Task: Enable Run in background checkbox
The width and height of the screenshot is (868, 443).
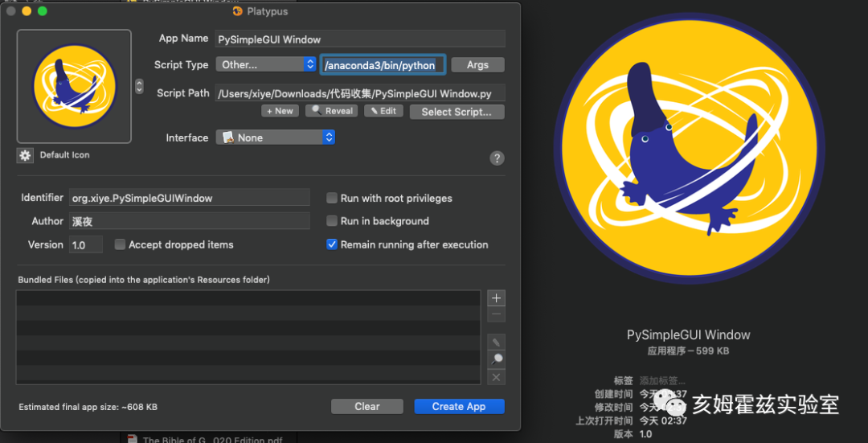Action: point(332,221)
